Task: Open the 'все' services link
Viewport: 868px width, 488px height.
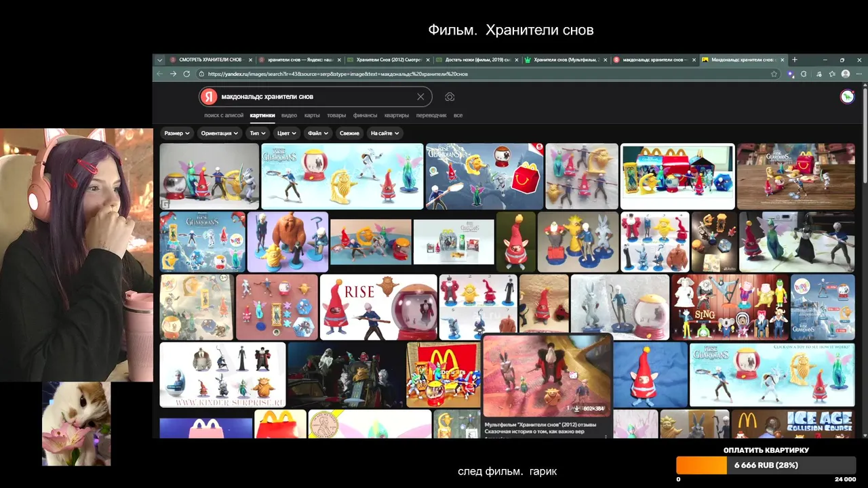Action: pos(458,115)
